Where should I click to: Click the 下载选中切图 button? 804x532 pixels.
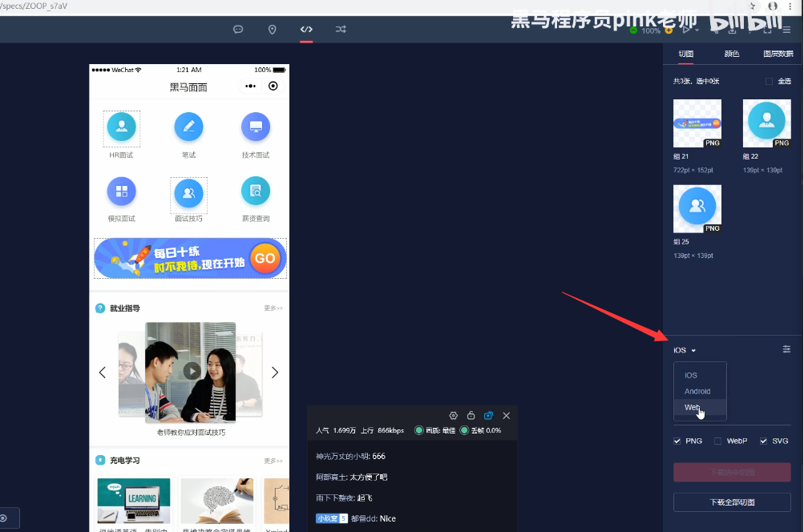[x=732, y=472]
